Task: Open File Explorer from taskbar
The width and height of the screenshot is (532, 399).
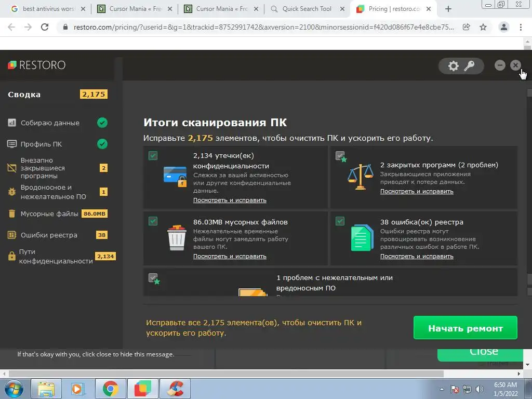Action: (x=46, y=389)
